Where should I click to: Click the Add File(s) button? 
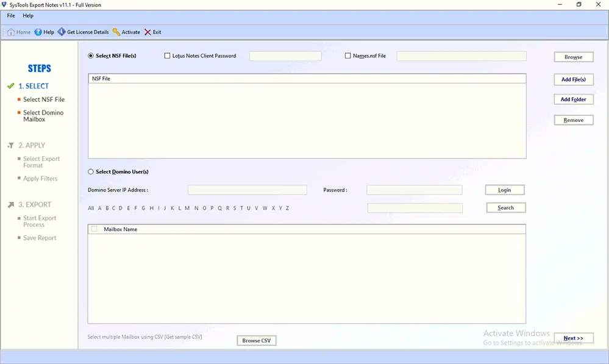coord(574,79)
